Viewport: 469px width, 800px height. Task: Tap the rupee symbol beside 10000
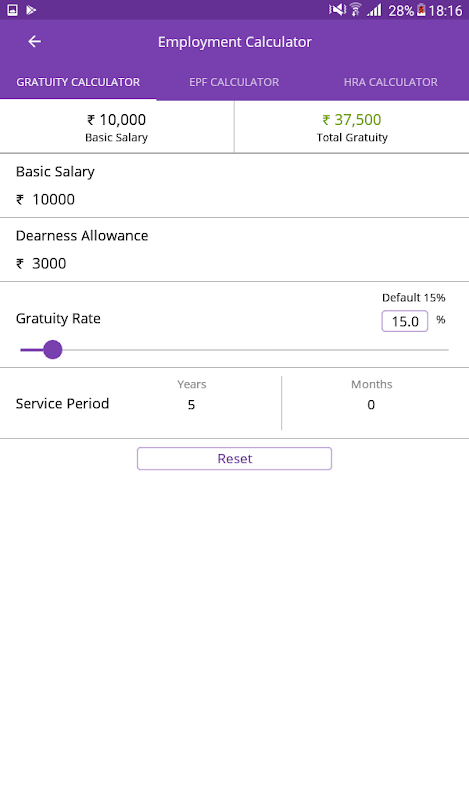[20, 199]
